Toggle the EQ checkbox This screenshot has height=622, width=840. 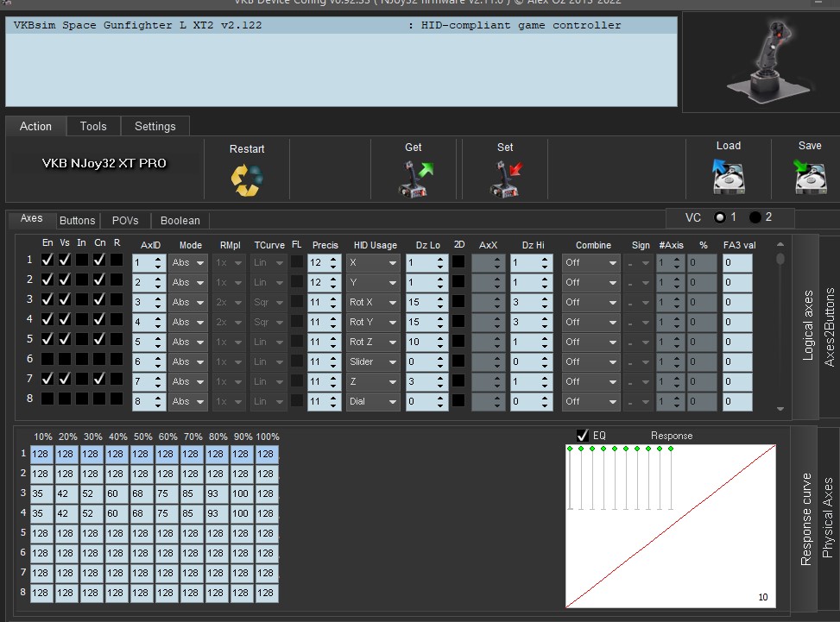[x=583, y=435]
